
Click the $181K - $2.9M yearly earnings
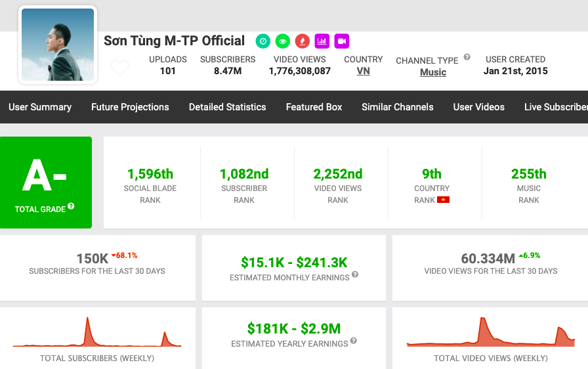point(294,329)
